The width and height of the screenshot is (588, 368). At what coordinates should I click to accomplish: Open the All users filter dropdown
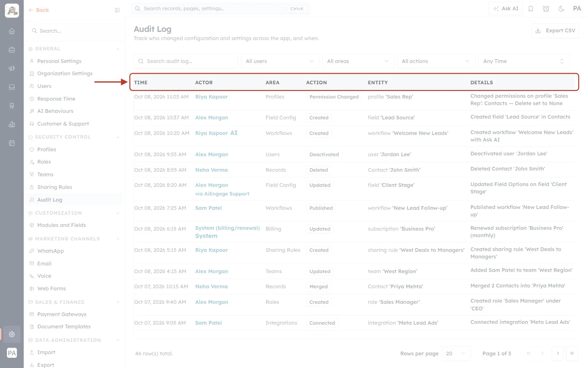[x=280, y=61]
